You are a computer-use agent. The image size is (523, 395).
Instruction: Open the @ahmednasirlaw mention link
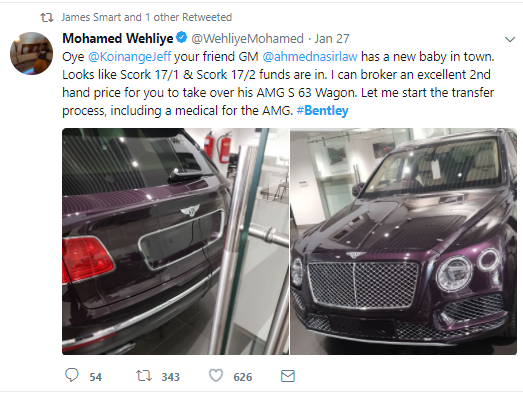pos(310,57)
